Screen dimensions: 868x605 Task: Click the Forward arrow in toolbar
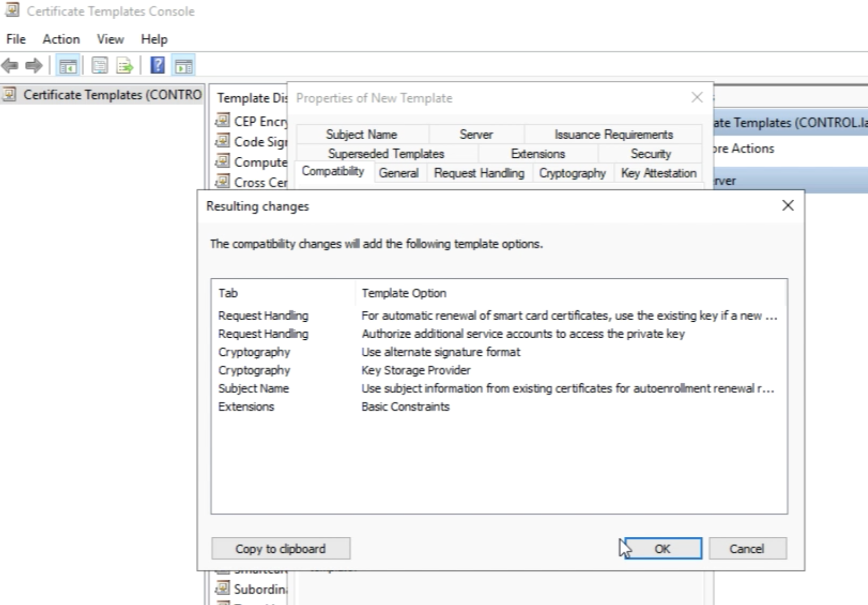(x=34, y=66)
